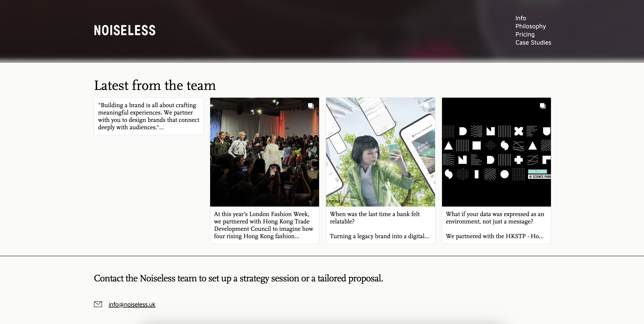Screen dimensions: 644x324
Task: Click the "Latest from the team" heading
Action: [x=155, y=85]
